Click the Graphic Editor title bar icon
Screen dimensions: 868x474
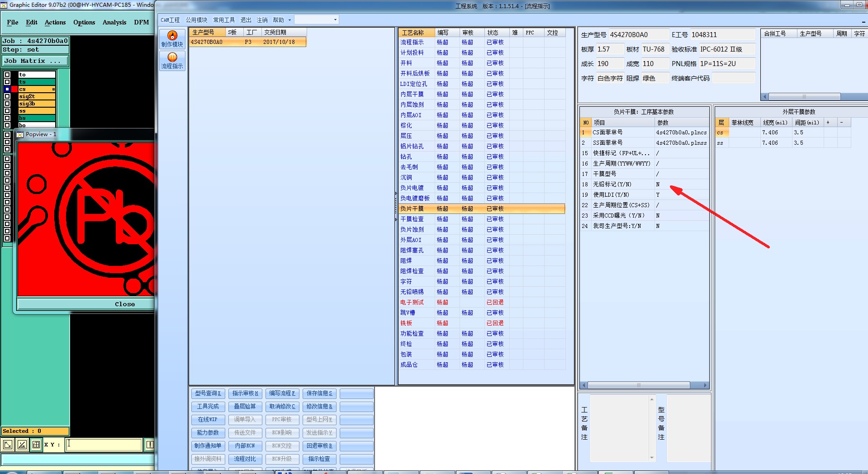point(4,5)
